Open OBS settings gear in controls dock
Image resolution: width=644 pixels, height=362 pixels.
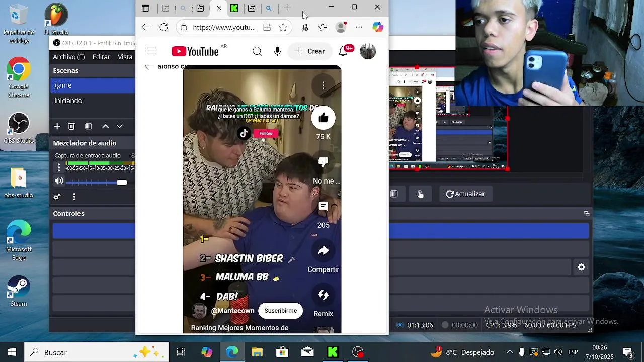click(x=581, y=267)
